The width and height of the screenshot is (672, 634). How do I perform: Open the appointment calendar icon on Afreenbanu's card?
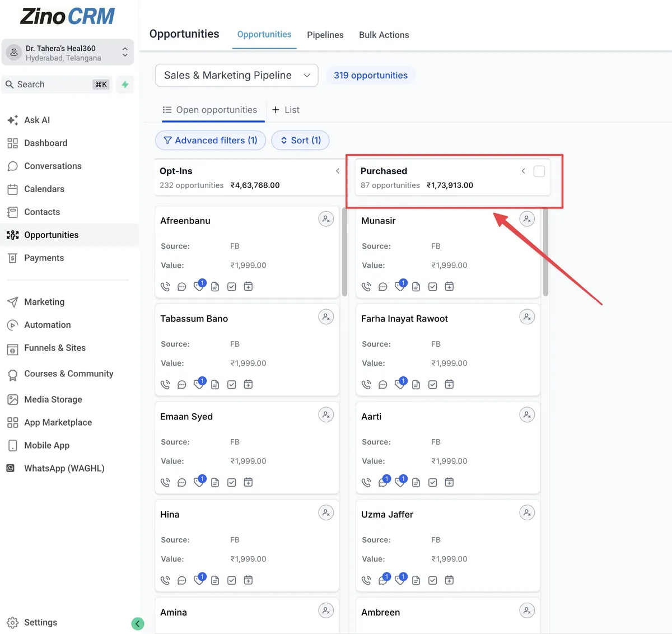coord(248,287)
